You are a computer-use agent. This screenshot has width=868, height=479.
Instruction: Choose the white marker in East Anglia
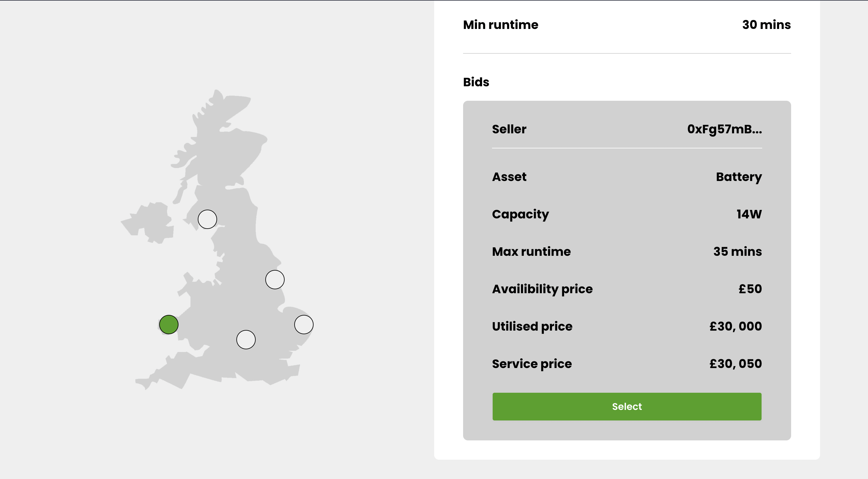click(304, 325)
